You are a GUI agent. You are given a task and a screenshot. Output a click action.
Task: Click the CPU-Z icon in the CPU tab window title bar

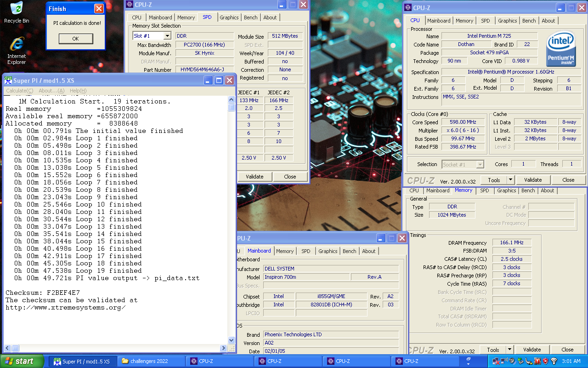[x=407, y=7]
